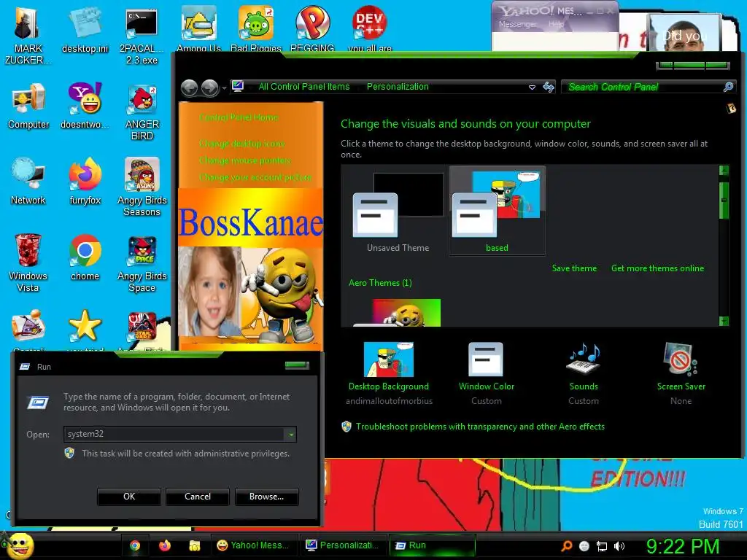This screenshot has height=560, width=747.
Task: Click the Open text field in Run
Action: click(175, 435)
